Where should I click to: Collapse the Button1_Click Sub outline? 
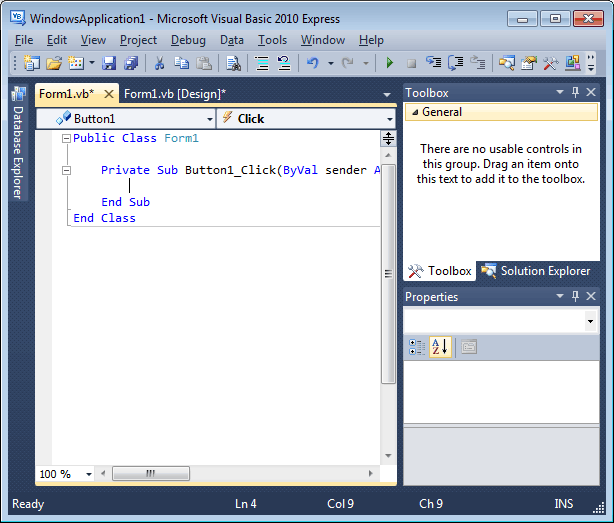tap(66, 170)
